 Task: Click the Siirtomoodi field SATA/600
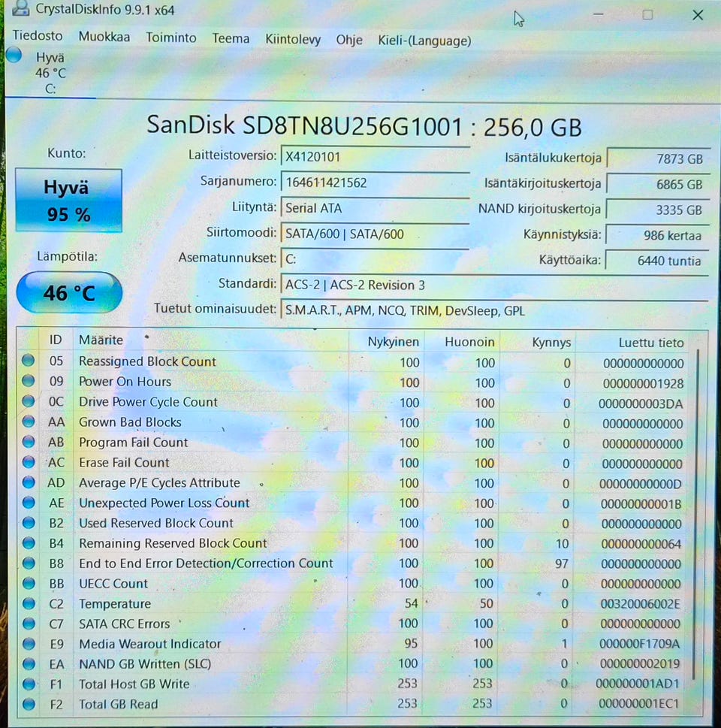[x=375, y=234]
